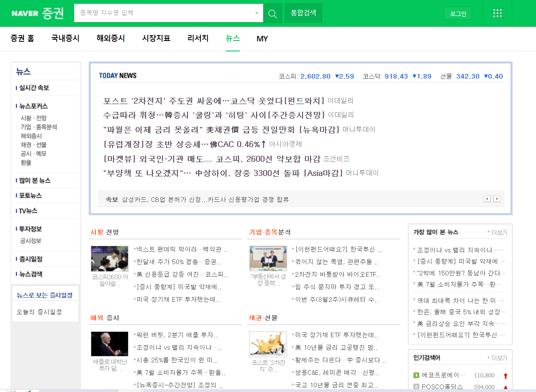Expand 더보기 for 가장 많이 본 뉴스
This screenshot has width=536, height=392.
499,232
